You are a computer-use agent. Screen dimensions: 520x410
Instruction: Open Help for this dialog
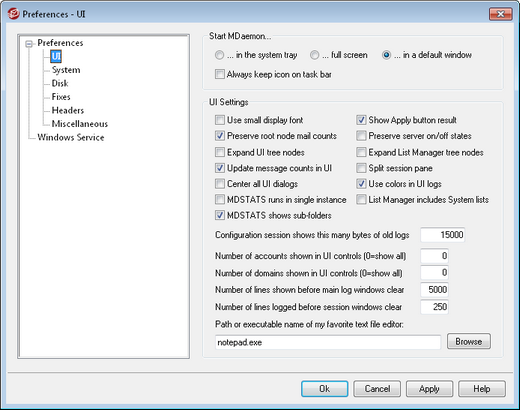click(x=482, y=389)
